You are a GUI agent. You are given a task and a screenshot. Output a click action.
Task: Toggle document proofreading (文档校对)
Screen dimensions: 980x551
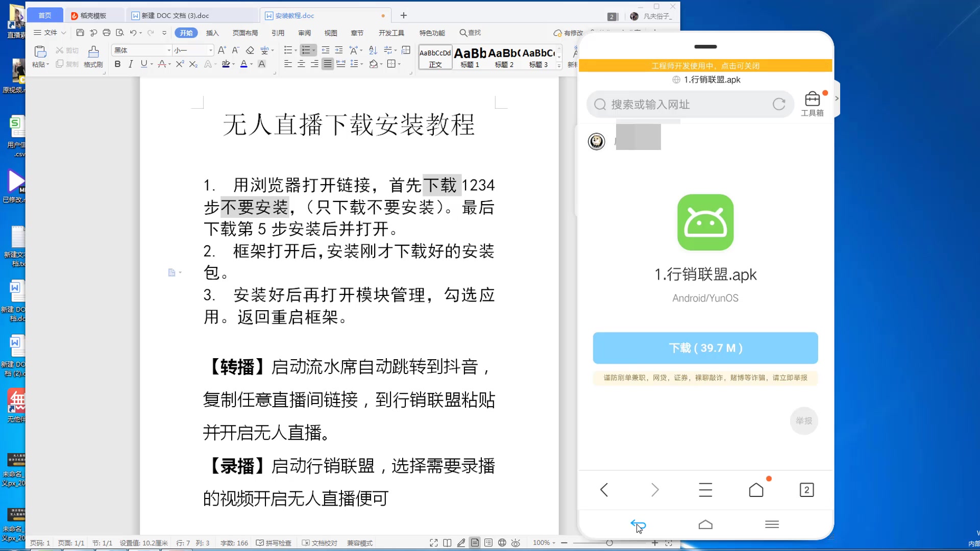pyautogui.click(x=320, y=543)
